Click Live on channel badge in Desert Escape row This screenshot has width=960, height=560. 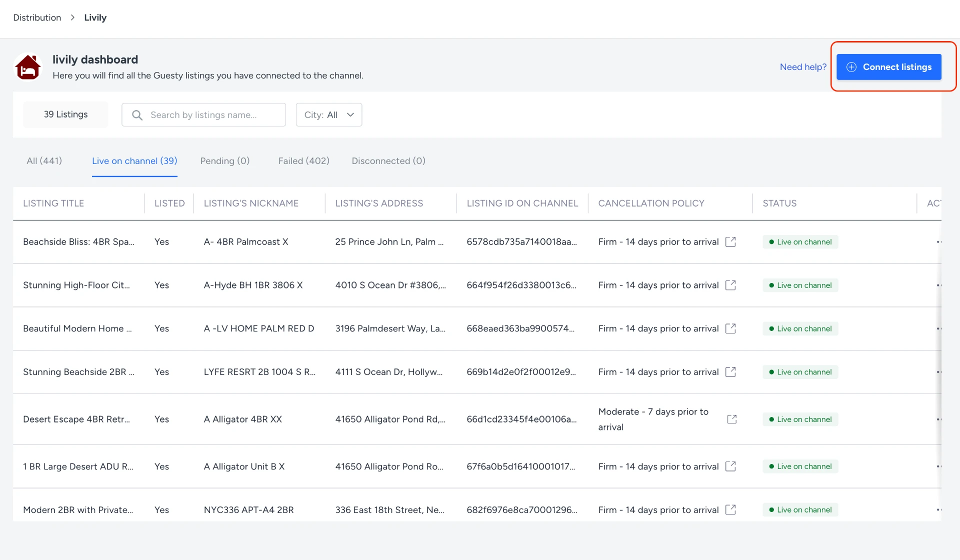pyautogui.click(x=800, y=419)
